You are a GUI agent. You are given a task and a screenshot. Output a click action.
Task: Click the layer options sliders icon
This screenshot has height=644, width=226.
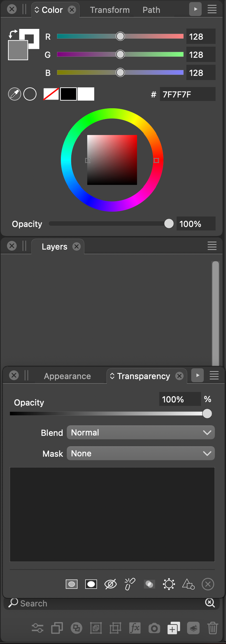tap(38, 628)
